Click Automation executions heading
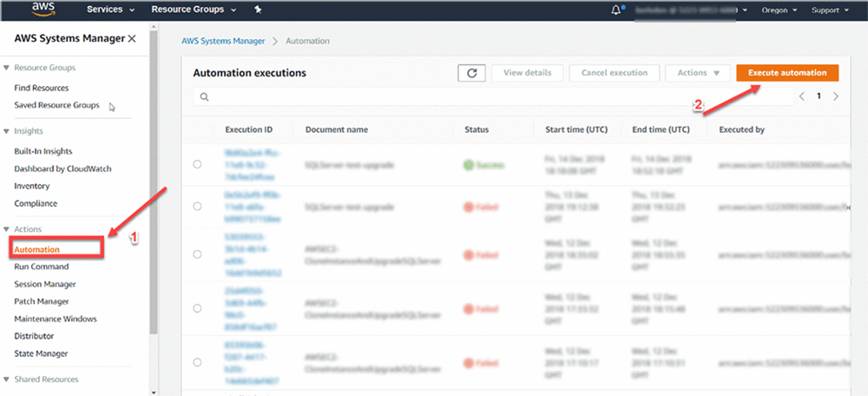This screenshot has height=396, width=868. coord(250,73)
